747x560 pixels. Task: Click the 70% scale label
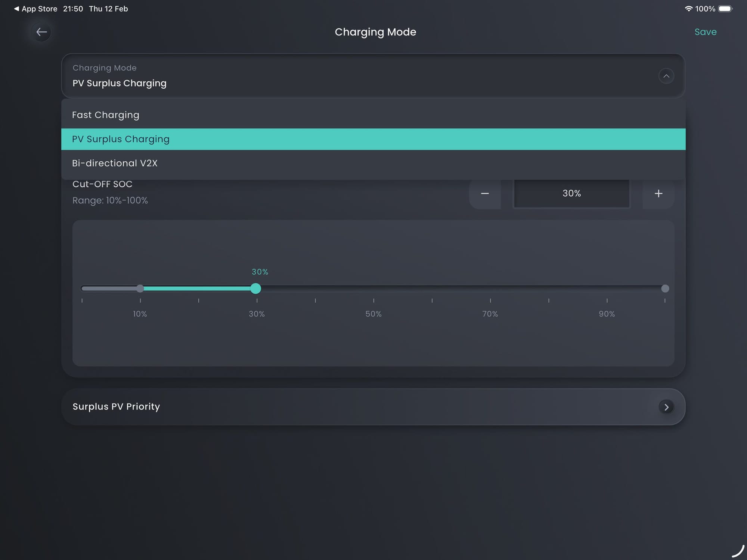pos(490,314)
